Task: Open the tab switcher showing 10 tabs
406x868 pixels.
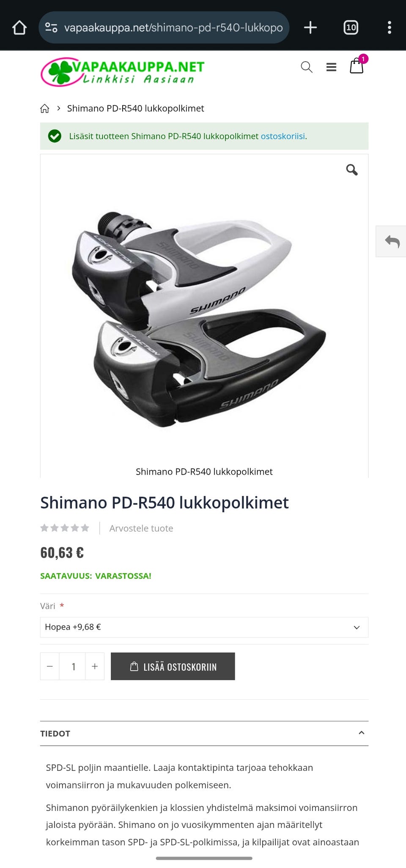Action: [x=351, y=27]
